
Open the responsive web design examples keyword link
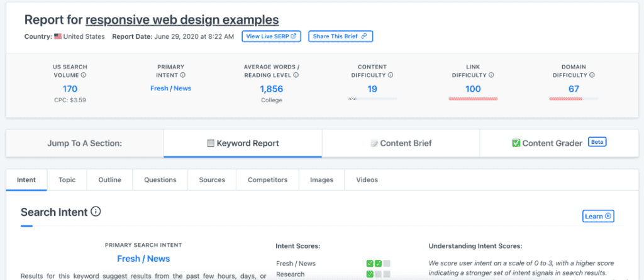182,19
